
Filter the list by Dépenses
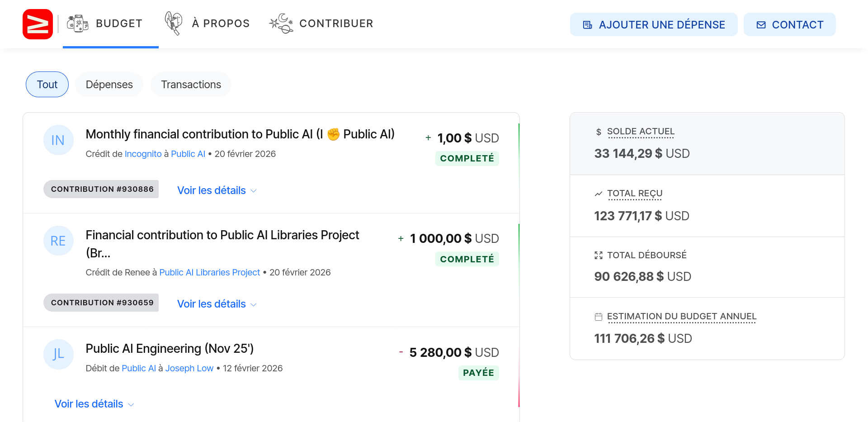[109, 85]
